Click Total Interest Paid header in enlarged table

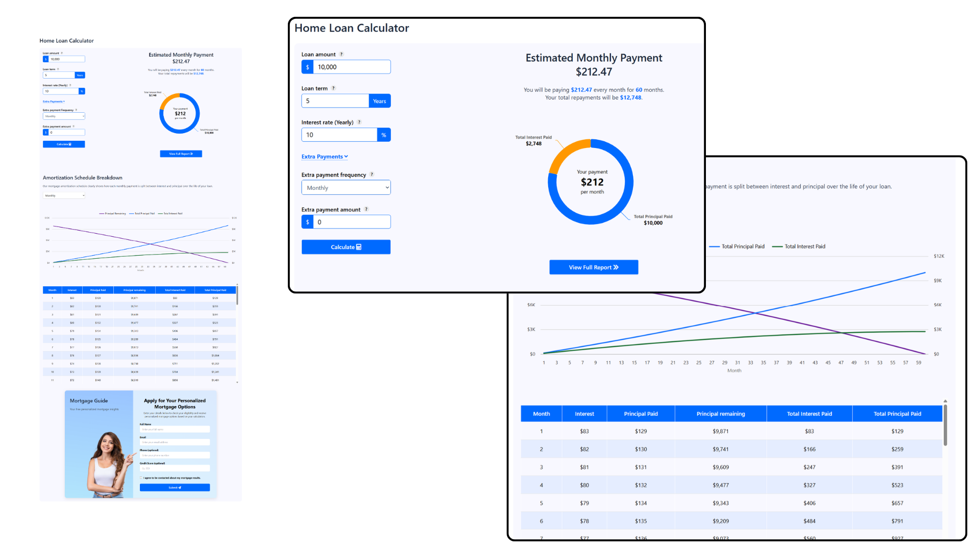810,414
